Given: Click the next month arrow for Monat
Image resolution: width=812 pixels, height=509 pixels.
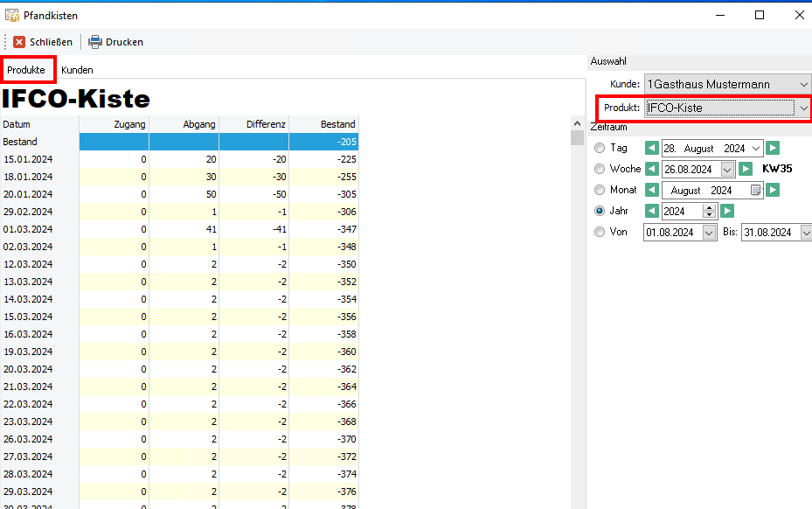Looking at the screenshot, I should (x=773, y=190).
